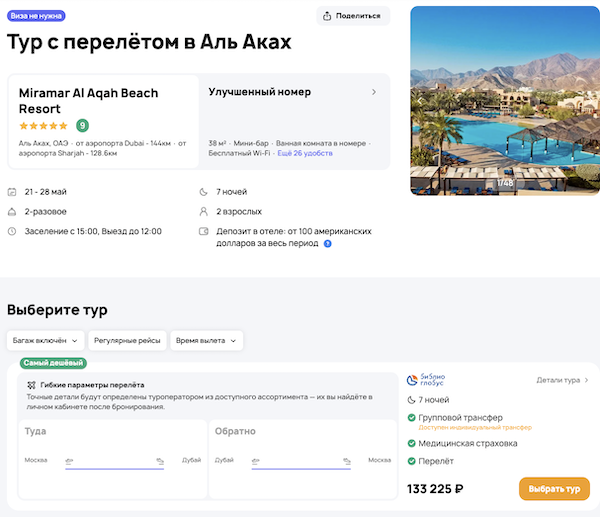Click the Групповой трансфер checkmark
Screen dimensions: 600x517
pyautogui.click(x=412, y=417)
